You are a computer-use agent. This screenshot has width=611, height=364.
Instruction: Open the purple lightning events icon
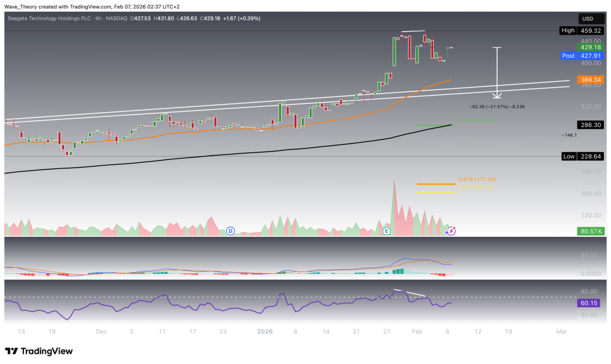pyautogui.click(x=451, y=230)
